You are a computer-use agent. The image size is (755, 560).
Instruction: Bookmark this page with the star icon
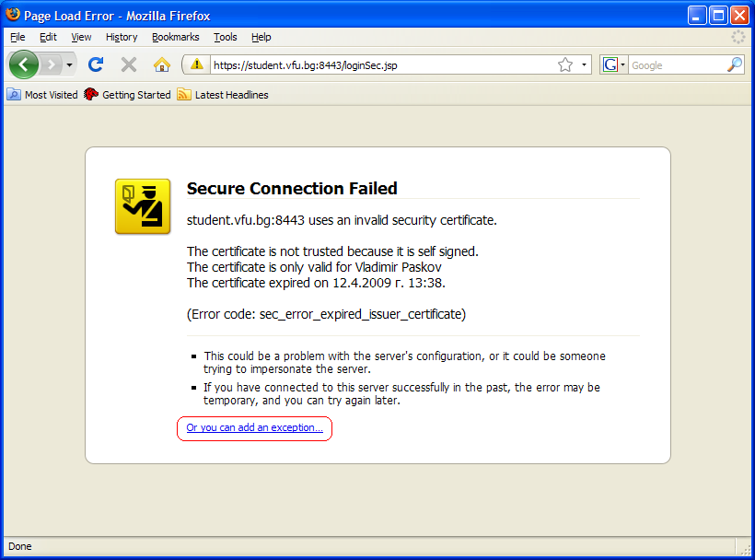pyautogui.click(x=565, y=64)
